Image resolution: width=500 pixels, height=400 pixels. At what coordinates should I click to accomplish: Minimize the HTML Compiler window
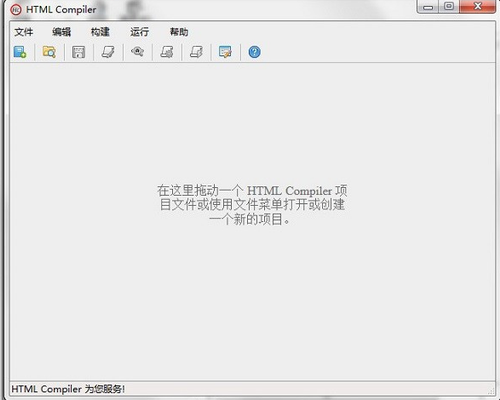428,6
